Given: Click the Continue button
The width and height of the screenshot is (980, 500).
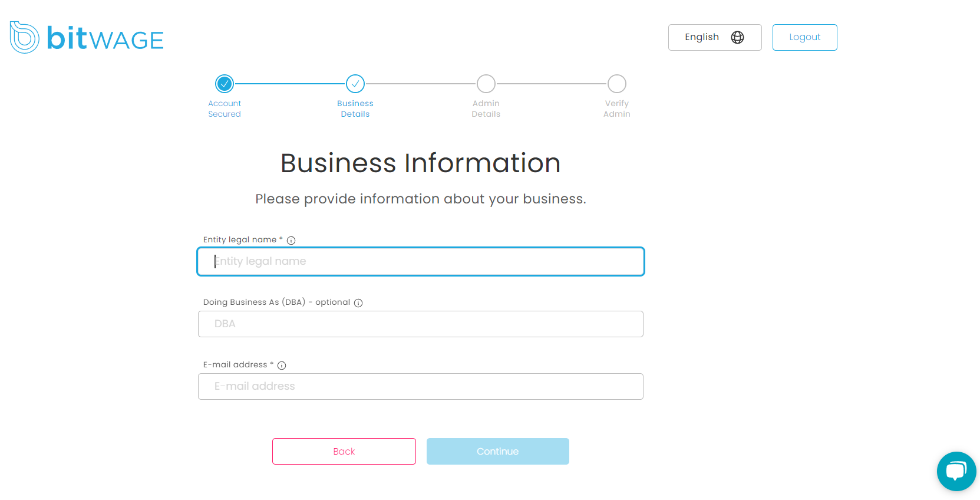Looking at the screenshot, I should pyautogui.click(x=498, y=452).
